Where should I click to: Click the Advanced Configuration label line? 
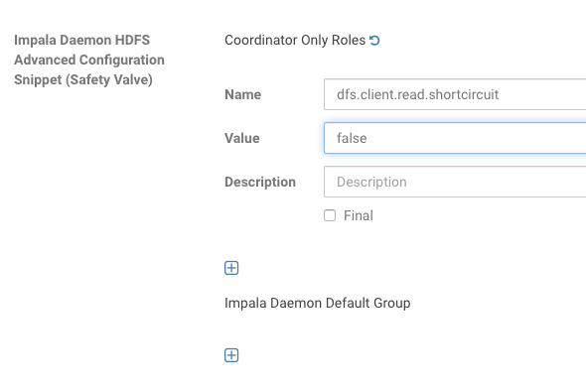tap(89, 60)
